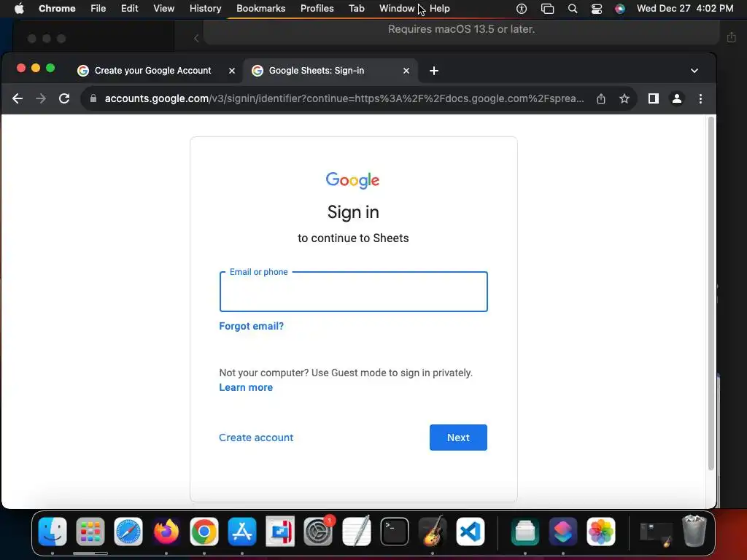Image resolution: width=747 pixels, height=560 pixels.
Task: Go back using Chrome's back arrow
Action: point(18,98)
